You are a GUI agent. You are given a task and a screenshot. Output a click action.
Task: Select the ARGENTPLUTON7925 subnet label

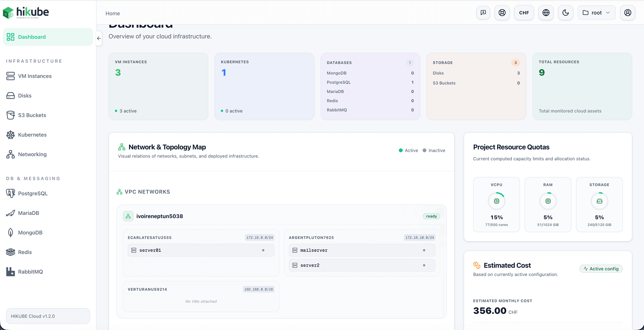tap(311, 238)
